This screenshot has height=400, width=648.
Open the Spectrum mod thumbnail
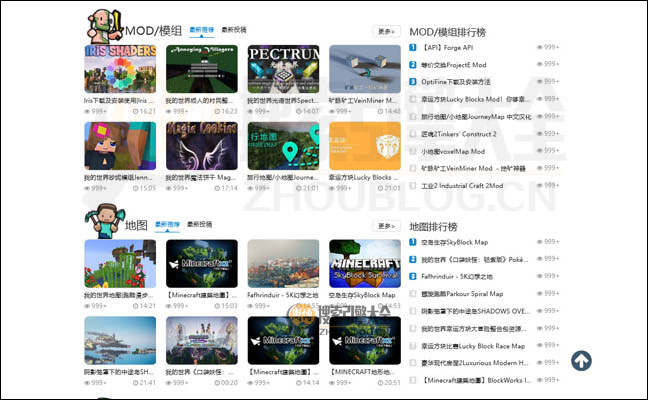284,69
